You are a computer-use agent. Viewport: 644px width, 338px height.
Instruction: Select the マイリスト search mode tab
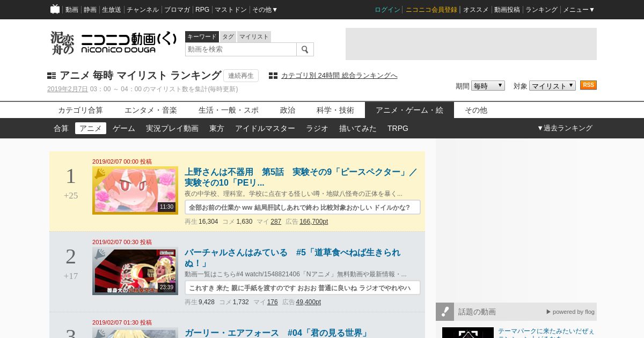(x=254, y=36)
